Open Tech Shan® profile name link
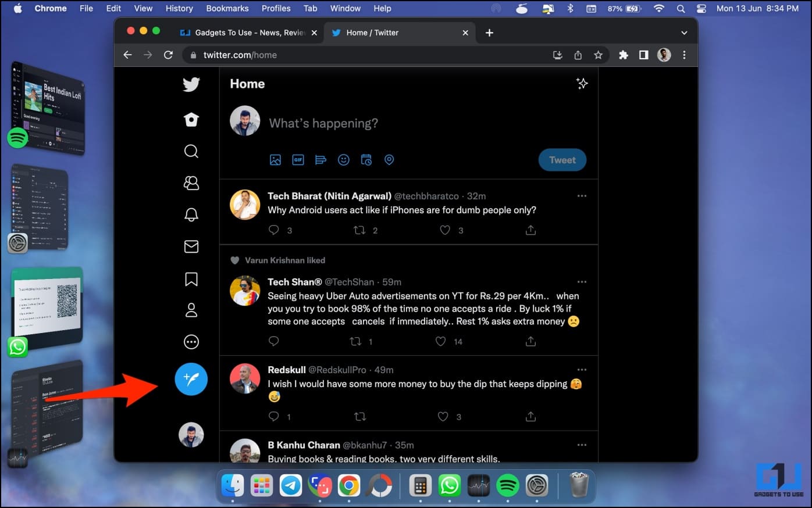This screenshot has width=812, height=508. [x=294, y=282]
